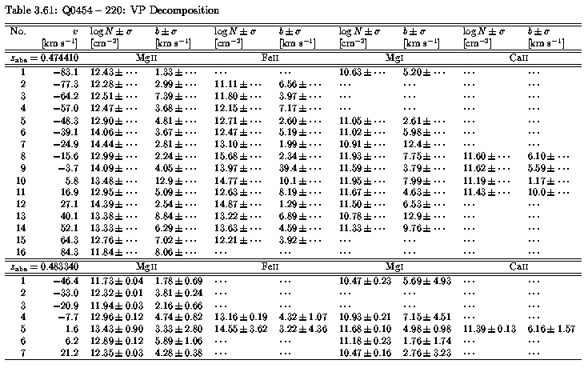Click the table title "Table 3.61: Q0454 – 220: VP Decomposition"
This screenshot has width=588, height=368.
[x=112, y=10]
